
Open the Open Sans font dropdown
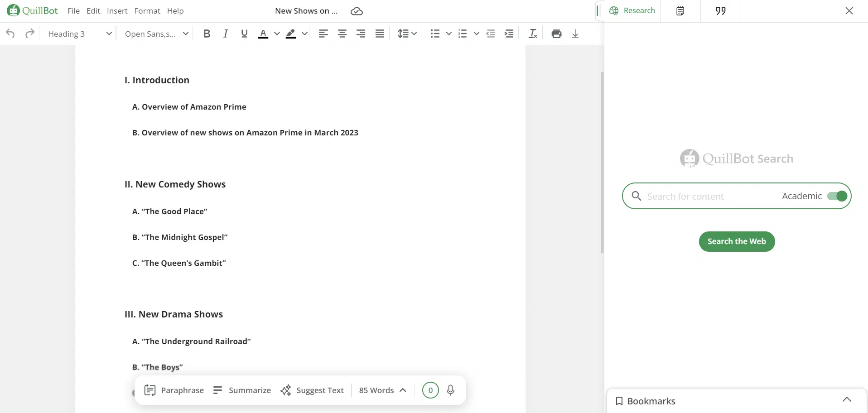(x=156, y=34)
